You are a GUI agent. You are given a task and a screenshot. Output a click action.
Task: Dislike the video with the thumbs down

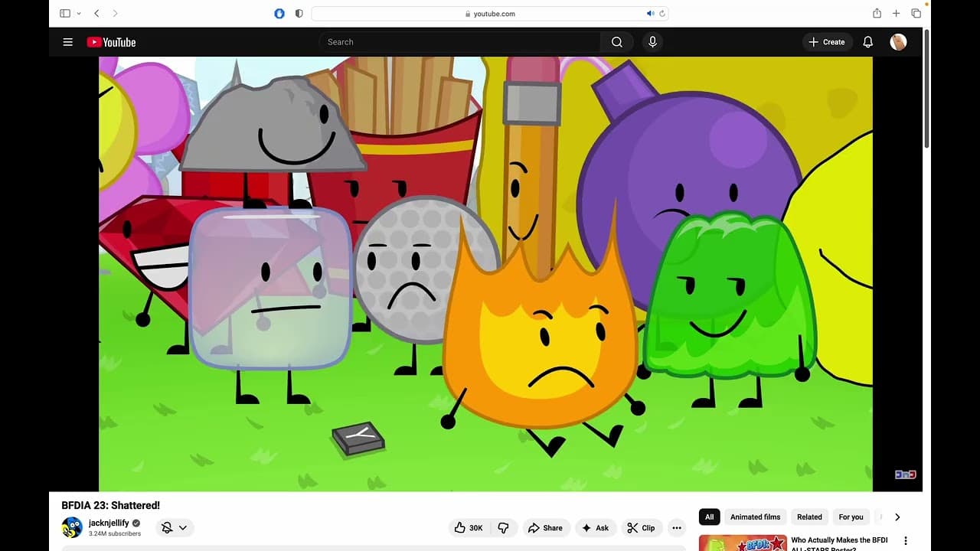click(x=503, y=527)
